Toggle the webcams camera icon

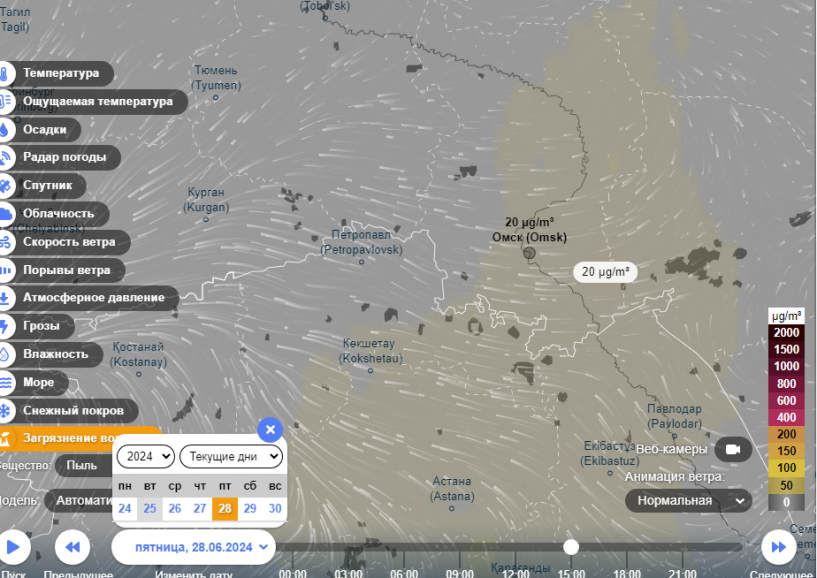click(x=733, y=449)
